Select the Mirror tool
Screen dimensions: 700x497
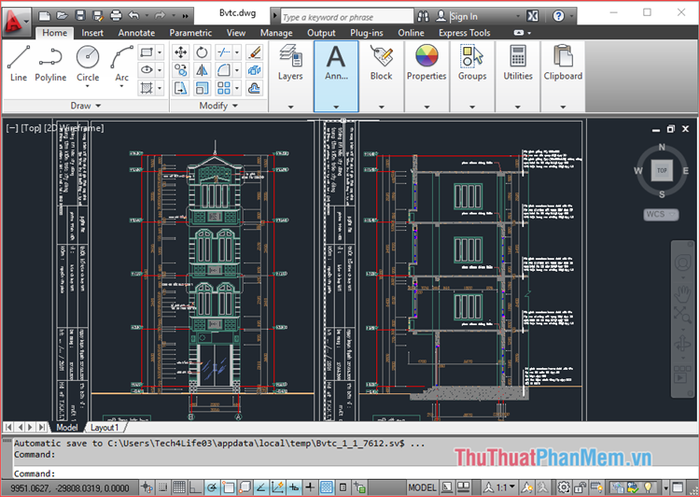point(202,70)
